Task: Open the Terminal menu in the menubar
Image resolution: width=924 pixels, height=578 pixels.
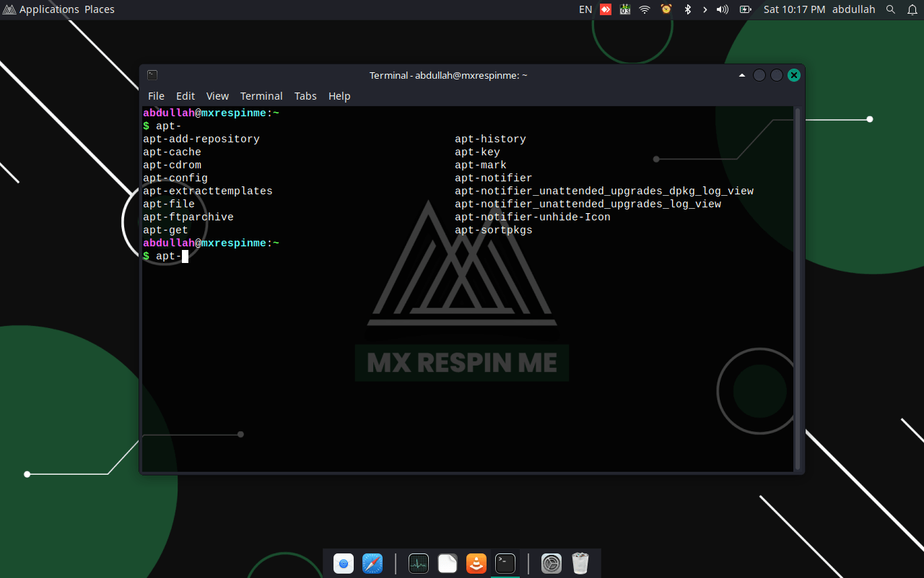Action: 261,96
